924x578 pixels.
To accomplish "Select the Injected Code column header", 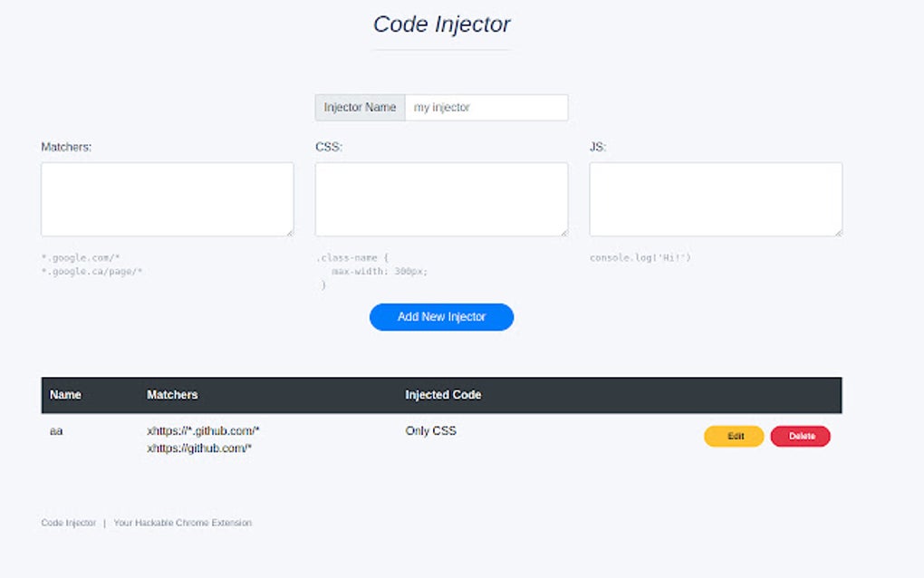I will coord(443,394).
